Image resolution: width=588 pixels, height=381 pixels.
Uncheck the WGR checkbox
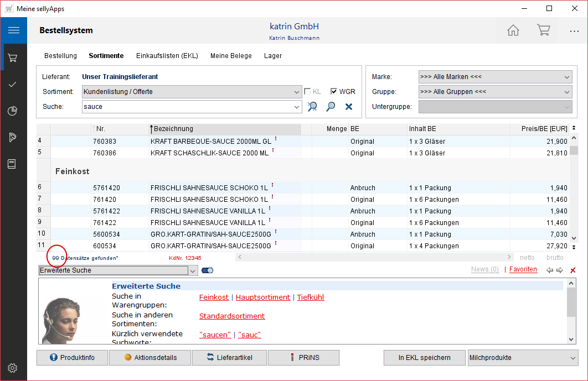point(334,92)
